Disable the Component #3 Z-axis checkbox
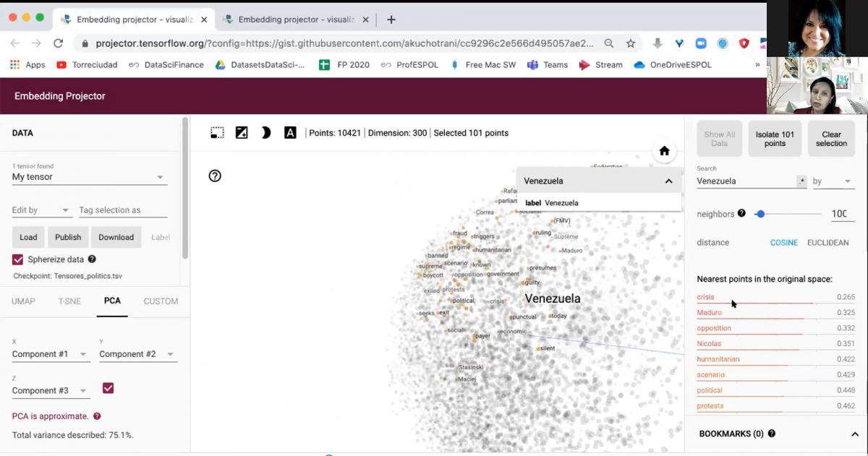 tap(108, 389)
